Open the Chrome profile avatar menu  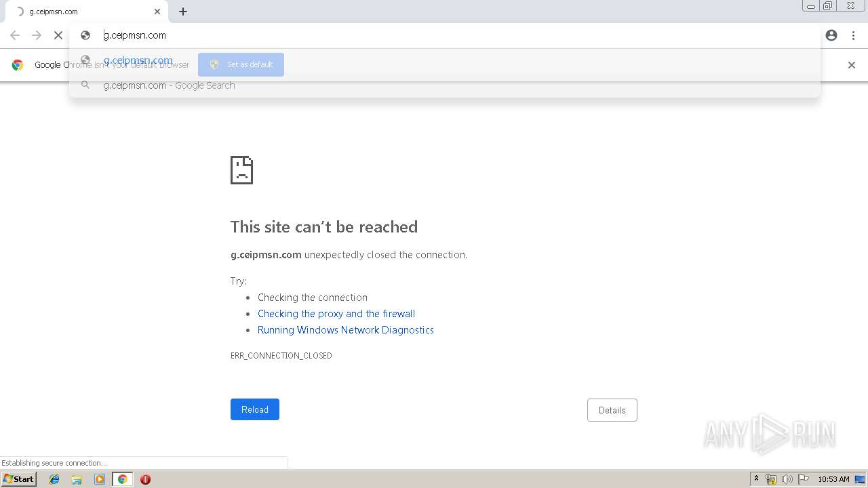tap(831, 35)
